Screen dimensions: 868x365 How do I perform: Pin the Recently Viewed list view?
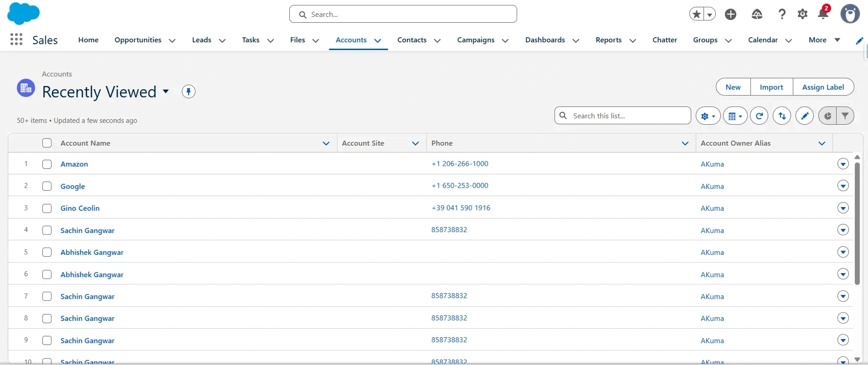(x=188, y=91)
